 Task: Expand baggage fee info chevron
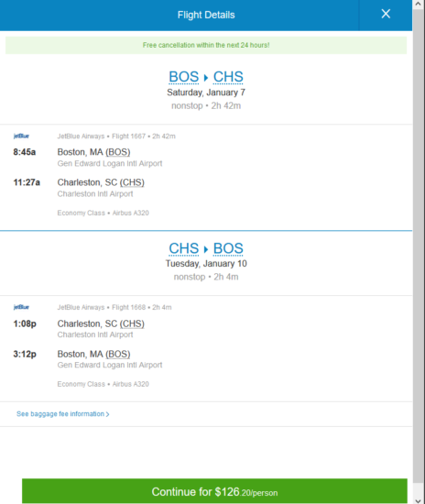coord(107,414)
